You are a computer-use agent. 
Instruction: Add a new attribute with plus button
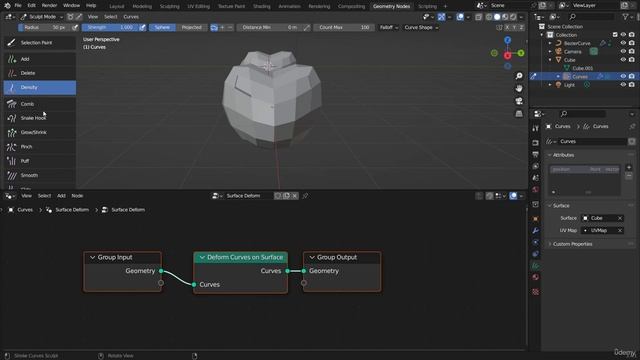(x=629, y=167)
